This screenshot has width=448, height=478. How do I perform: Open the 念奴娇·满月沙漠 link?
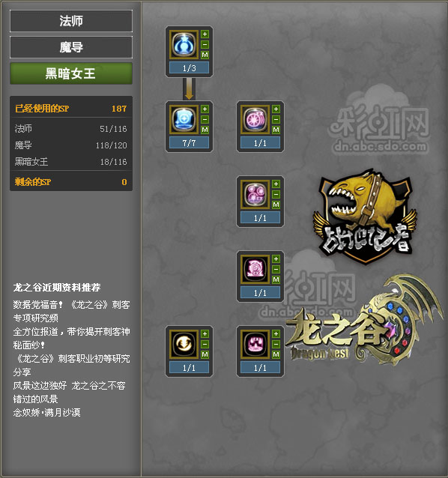point(46,413)
